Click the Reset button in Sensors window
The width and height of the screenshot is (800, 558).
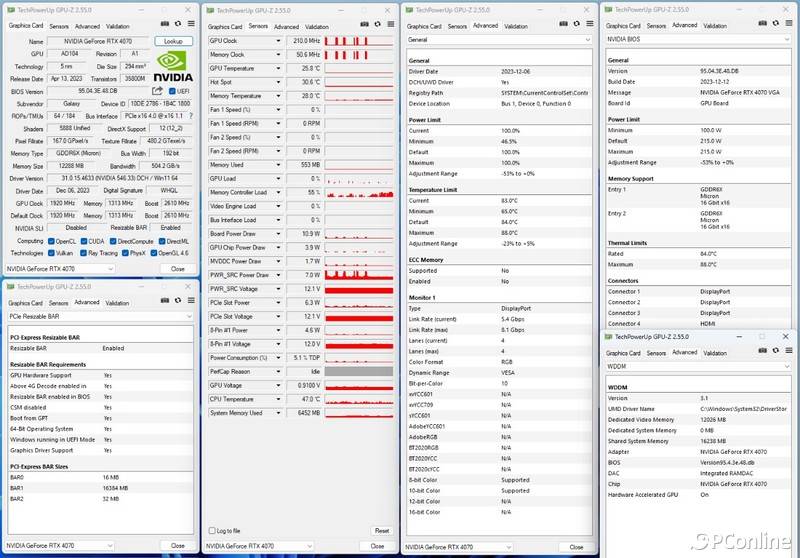coord(382,530)
